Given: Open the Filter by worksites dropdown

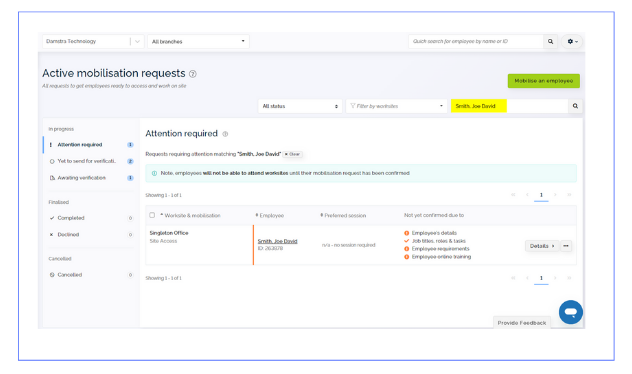Looking at the screenshot, I should pos(396,106).
